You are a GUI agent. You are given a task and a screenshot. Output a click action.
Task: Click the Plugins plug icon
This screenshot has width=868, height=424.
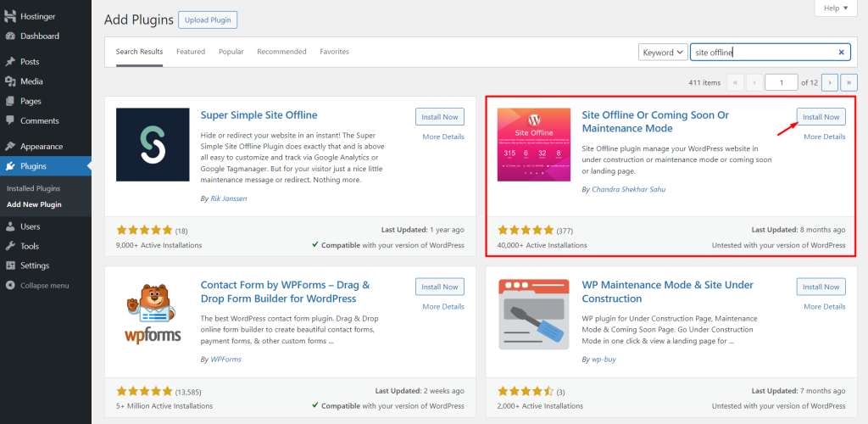point(10,166)
